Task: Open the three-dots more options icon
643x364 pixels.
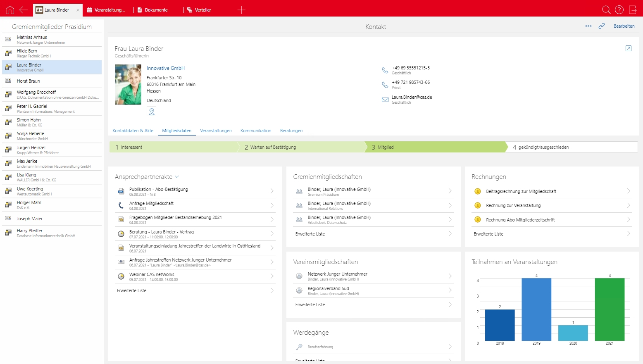Action: click(x=588, y=26)
